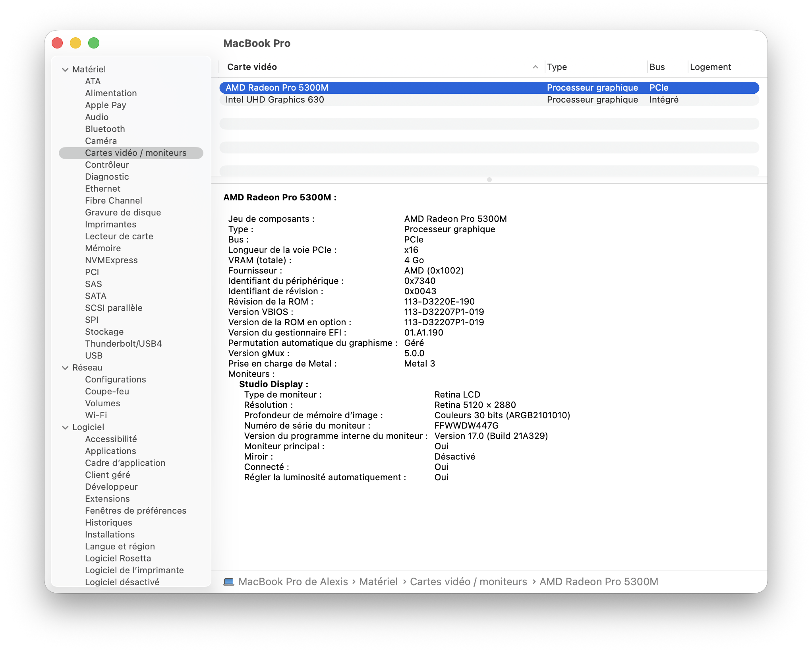Click Cartes vidéo / moniteurs in path bar

pos(468,582)
